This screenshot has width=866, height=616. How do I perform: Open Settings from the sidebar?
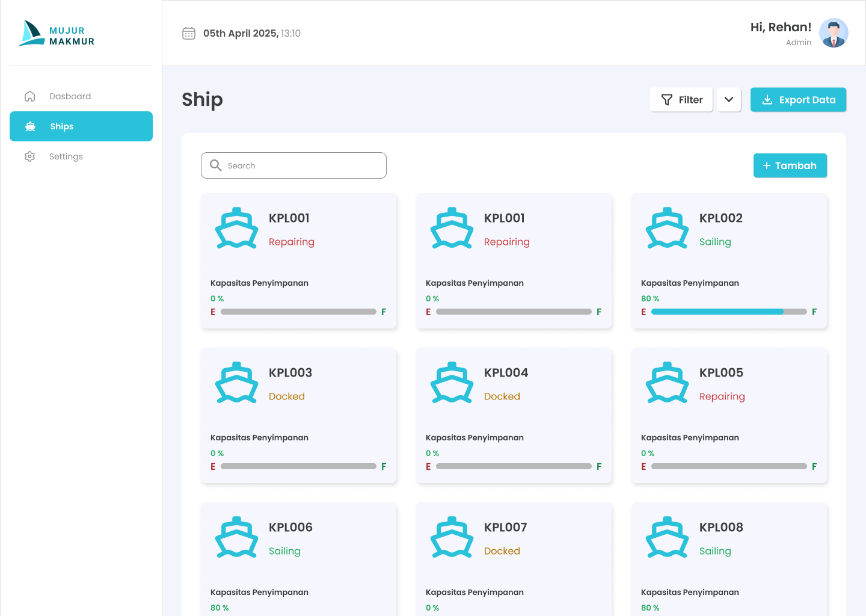tap(66, 156)
